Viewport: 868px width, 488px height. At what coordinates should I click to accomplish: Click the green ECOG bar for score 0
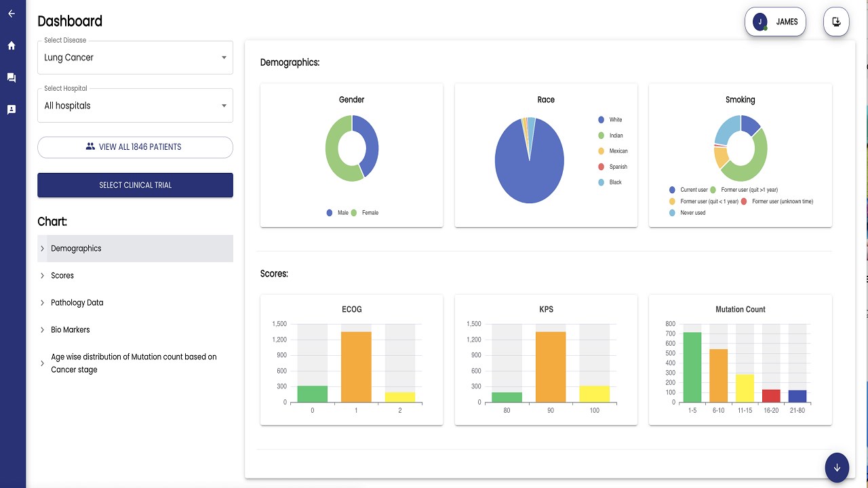(313, 394)
